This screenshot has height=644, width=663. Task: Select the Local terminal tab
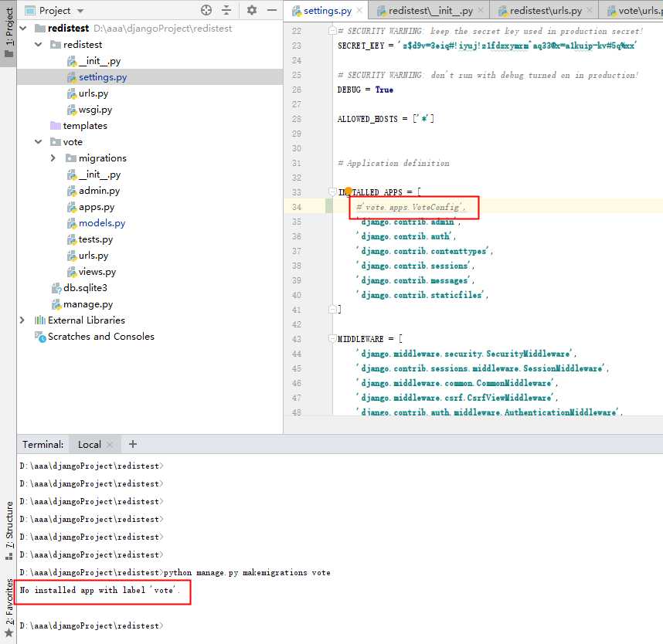tap(89, 445)
